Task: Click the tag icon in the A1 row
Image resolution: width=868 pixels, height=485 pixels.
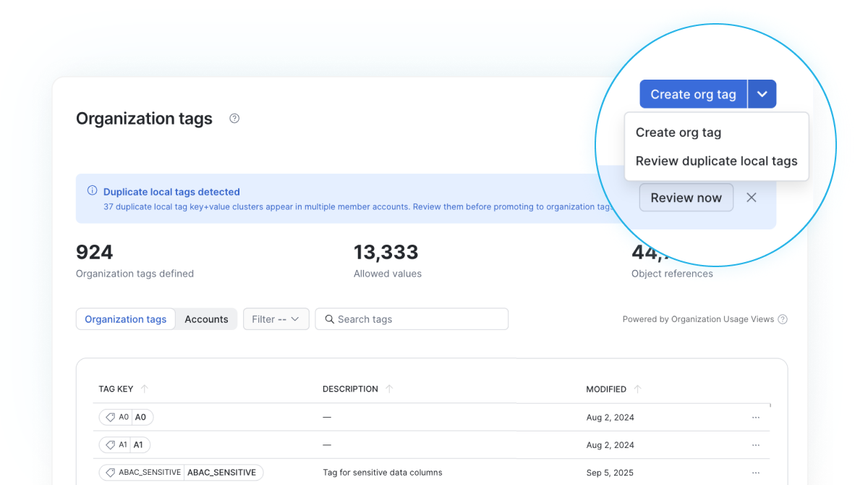Action: (110, 445)
